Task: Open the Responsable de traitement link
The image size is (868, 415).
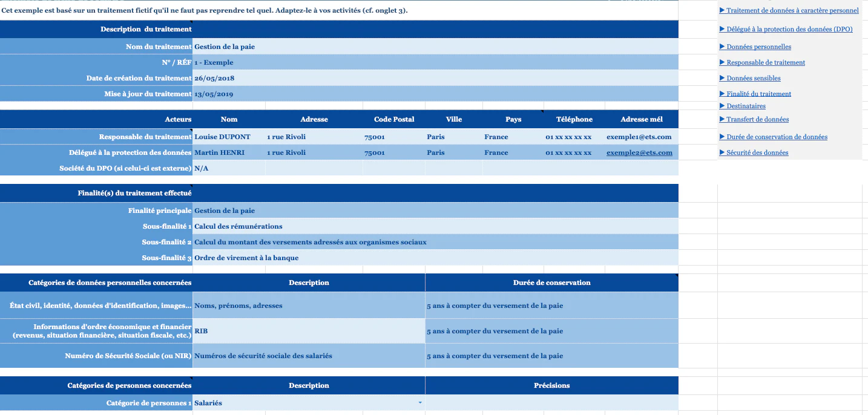Action: click(762, 62)
